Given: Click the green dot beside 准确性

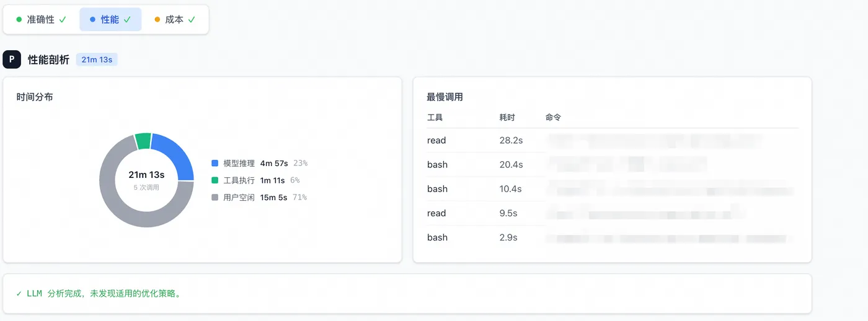Looking at the screenshot, I should [x=19, y=20].
